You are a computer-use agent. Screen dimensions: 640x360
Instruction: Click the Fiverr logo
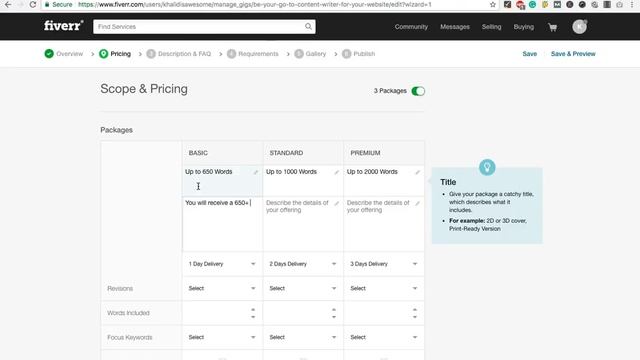coord(63,26)
